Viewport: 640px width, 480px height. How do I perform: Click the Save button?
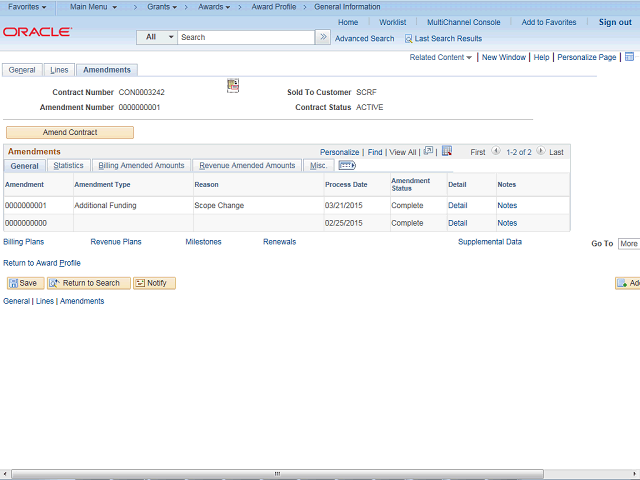pos(25,283)
